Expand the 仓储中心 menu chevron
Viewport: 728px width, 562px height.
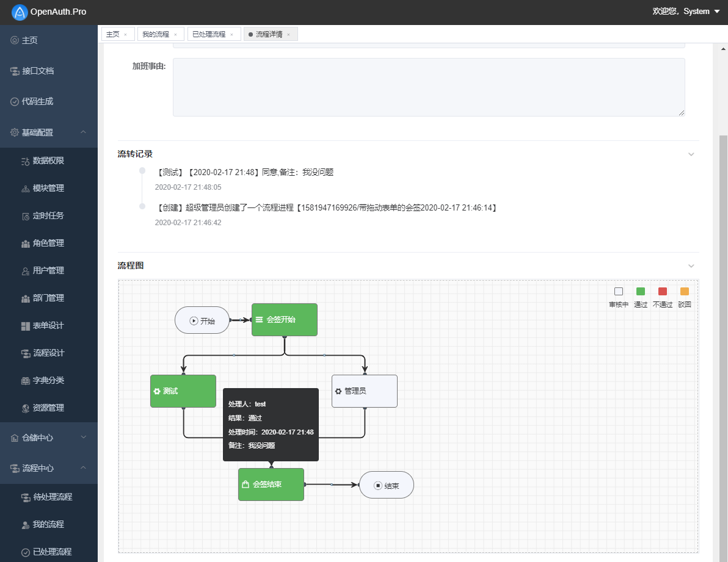click(83, 438)
